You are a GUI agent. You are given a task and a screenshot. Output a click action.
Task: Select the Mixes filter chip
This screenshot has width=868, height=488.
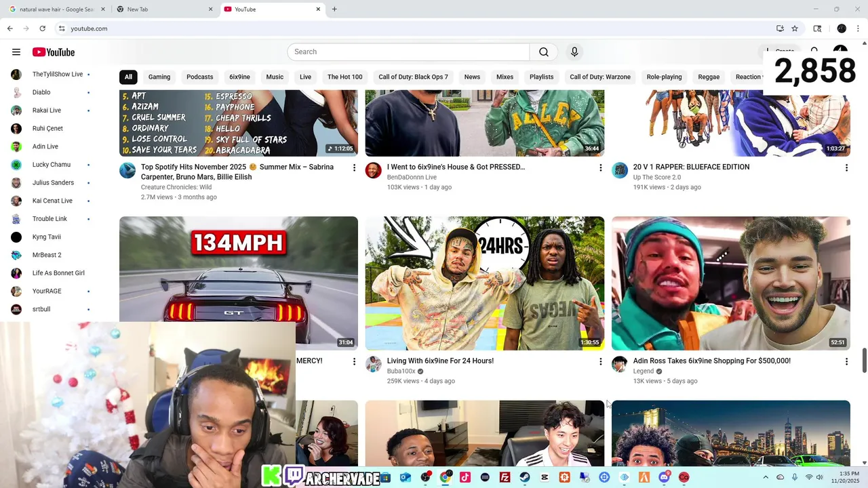coord(505,77)
